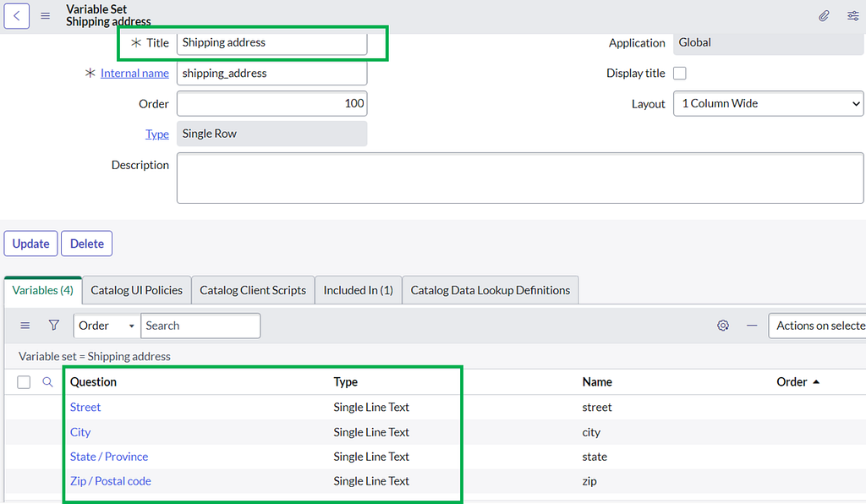This screenshot has height=504, width=866.
Task: Switch to the Catalog UI Policies tab
Action: [136, 290]
